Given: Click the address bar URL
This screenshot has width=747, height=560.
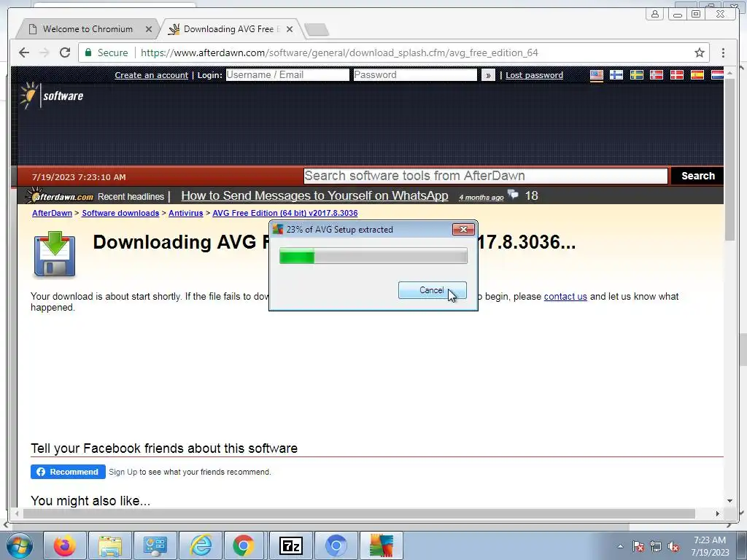Looking at the screenshot, I should pos(339,52).
